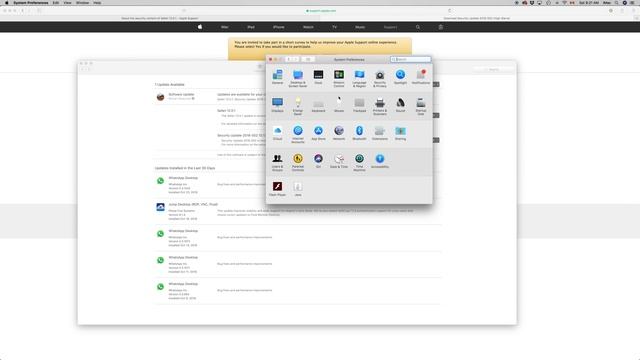640x360 pixels.
Task: Open the Edit menu
Action: click(x=56, y=3)
